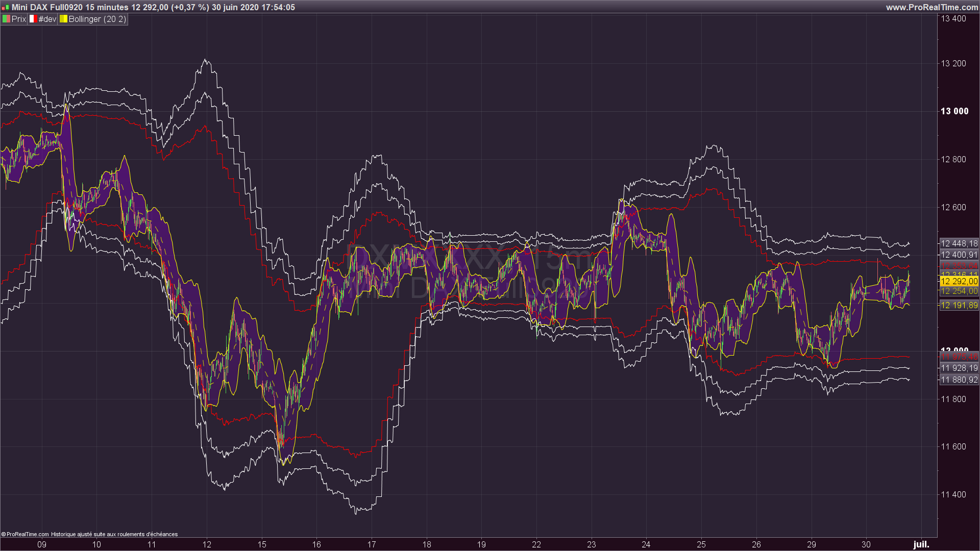Click the 11 928,19 price tag
The image size is (980, 551).
tap(959, 368)
